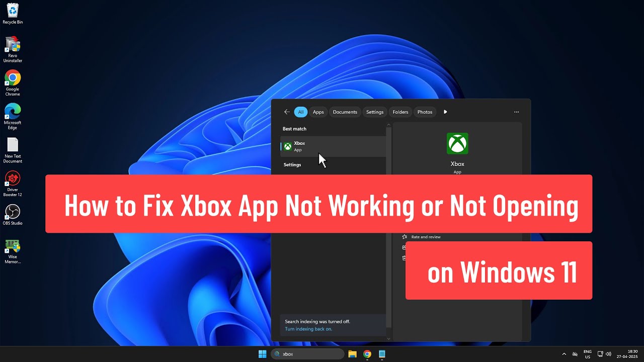Select the Documents search filter

(x=345, y=112)
